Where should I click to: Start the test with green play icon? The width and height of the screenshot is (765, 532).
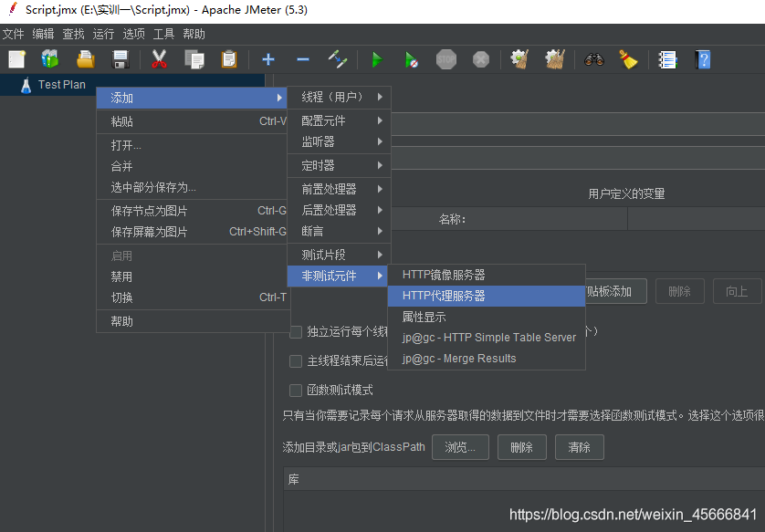coord(377,59)
